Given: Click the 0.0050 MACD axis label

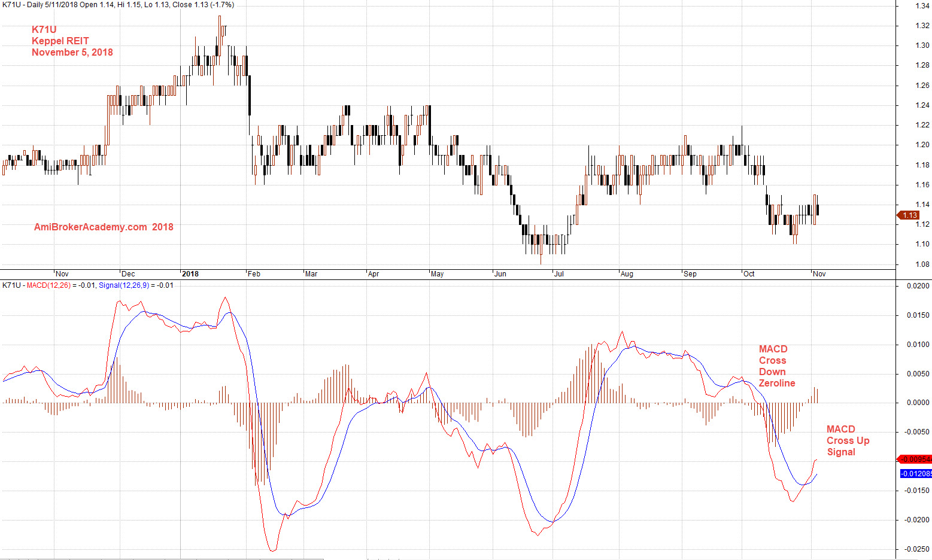Looking at the screenshot, I should (918, 373).
